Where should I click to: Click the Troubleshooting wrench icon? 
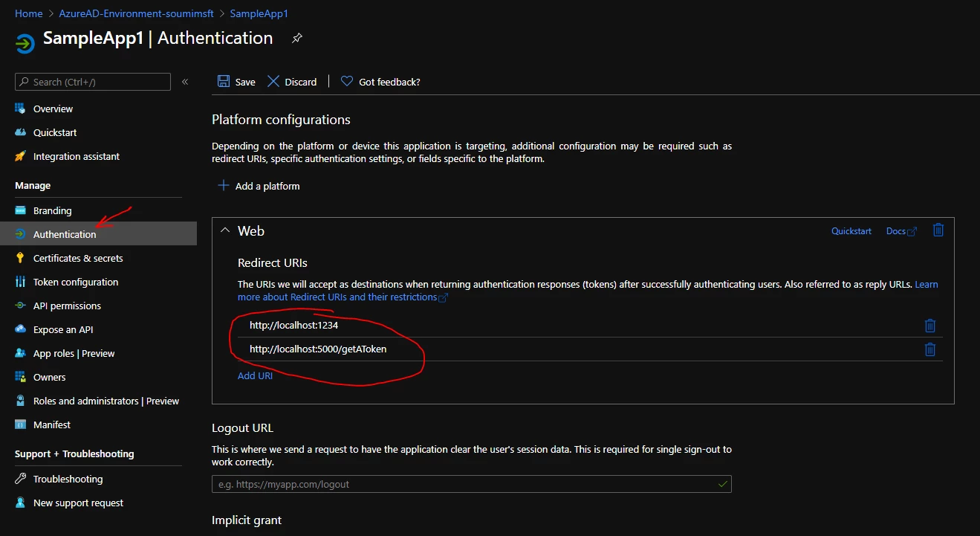[20, 479]
